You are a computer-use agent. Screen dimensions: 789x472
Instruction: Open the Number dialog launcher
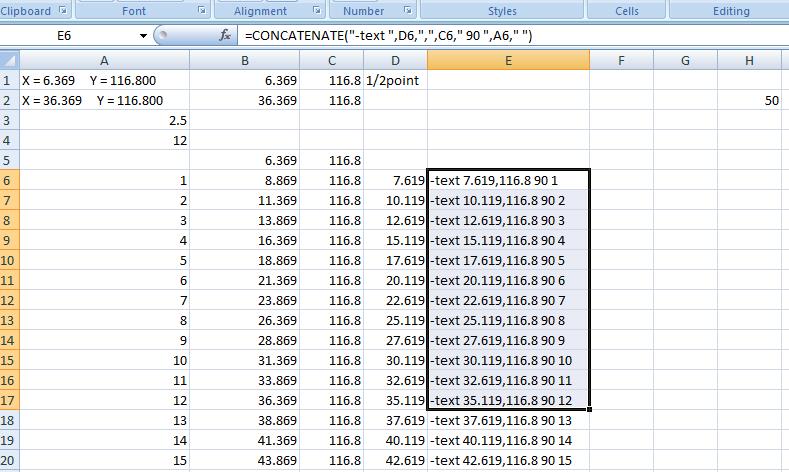(408, 10)
